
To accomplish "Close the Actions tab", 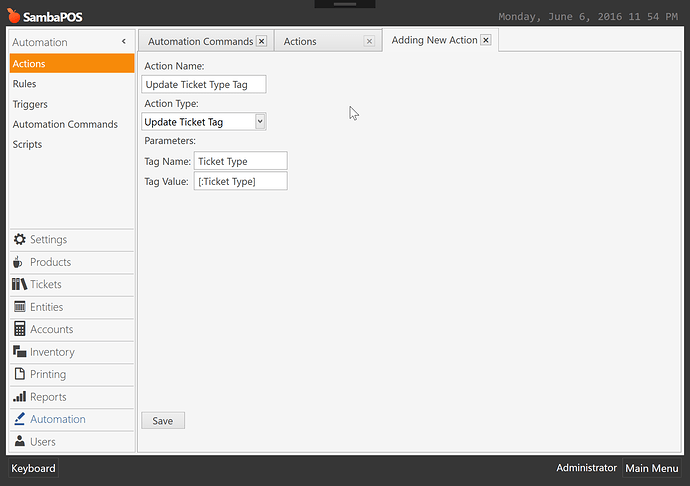I will (x=369, y=41).
